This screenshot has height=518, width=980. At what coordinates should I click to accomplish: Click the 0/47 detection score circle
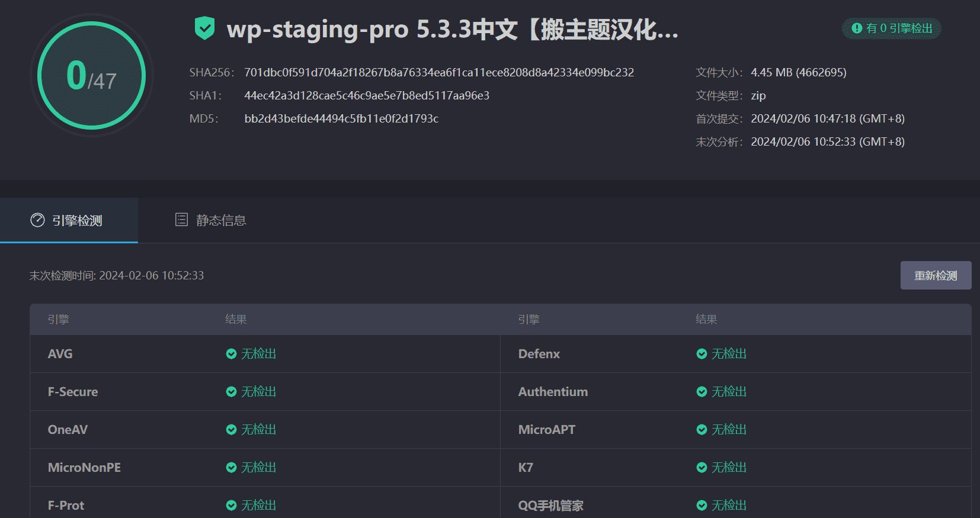92,75
